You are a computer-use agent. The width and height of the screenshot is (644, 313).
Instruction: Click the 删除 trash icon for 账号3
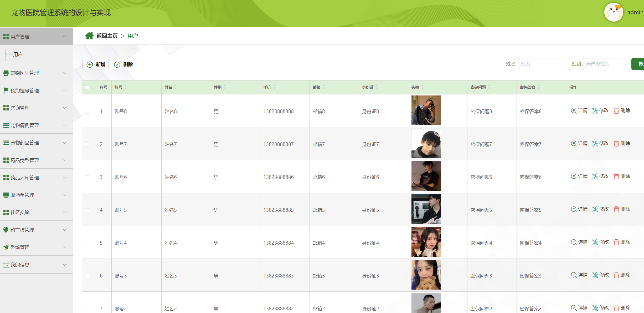616,275
